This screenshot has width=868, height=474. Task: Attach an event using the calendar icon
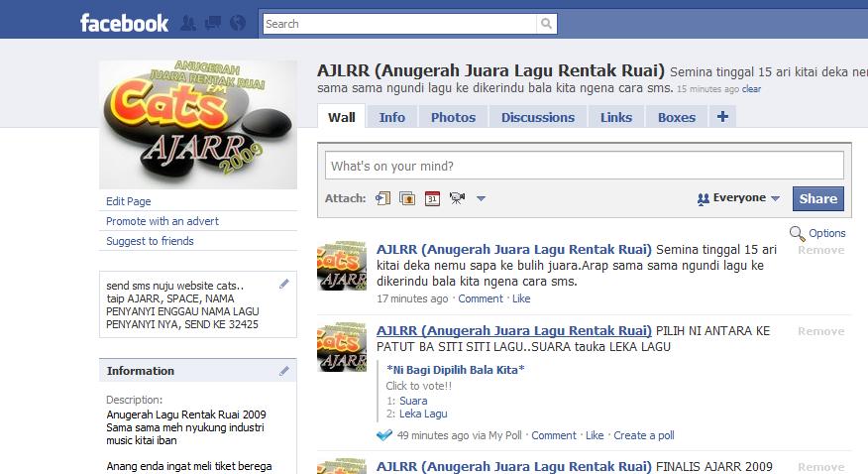pyautogui.click(x=432, y=198)
